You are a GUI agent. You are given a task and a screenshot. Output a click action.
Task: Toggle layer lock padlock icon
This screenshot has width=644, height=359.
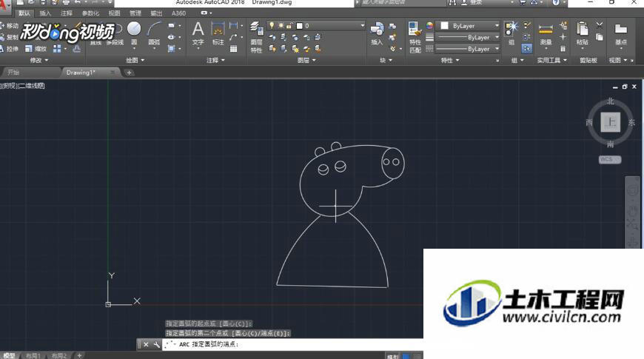point(289,25)
